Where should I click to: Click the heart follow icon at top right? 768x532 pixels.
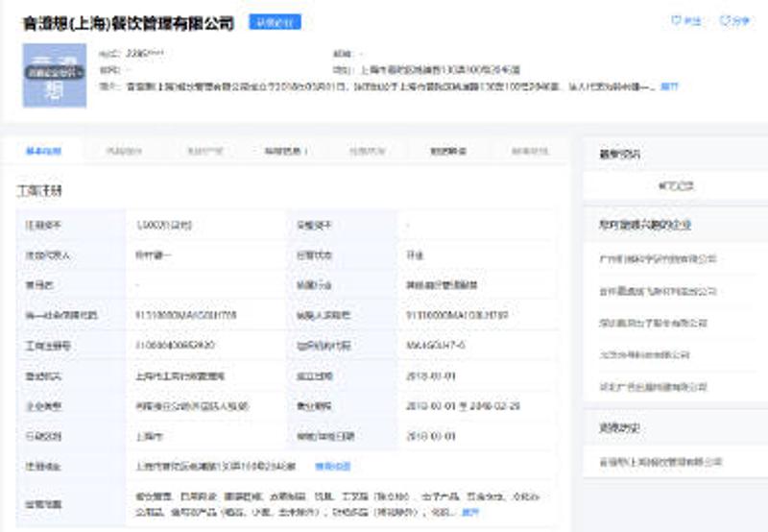(676, 21)
